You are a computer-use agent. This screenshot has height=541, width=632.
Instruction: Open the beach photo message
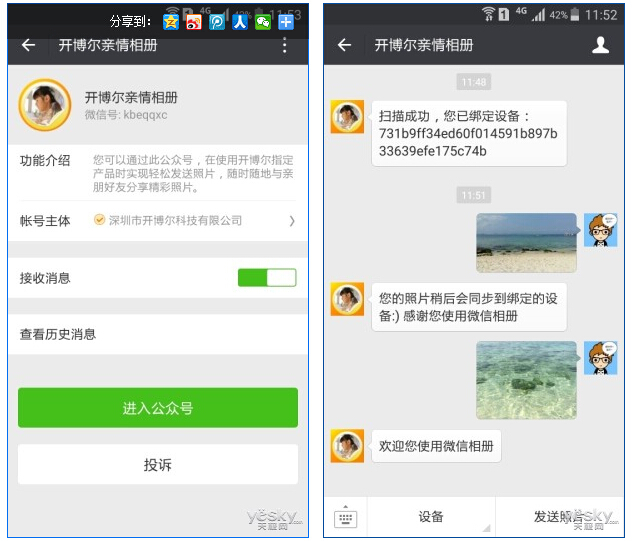pyautogui.click(x=526, y=243)
